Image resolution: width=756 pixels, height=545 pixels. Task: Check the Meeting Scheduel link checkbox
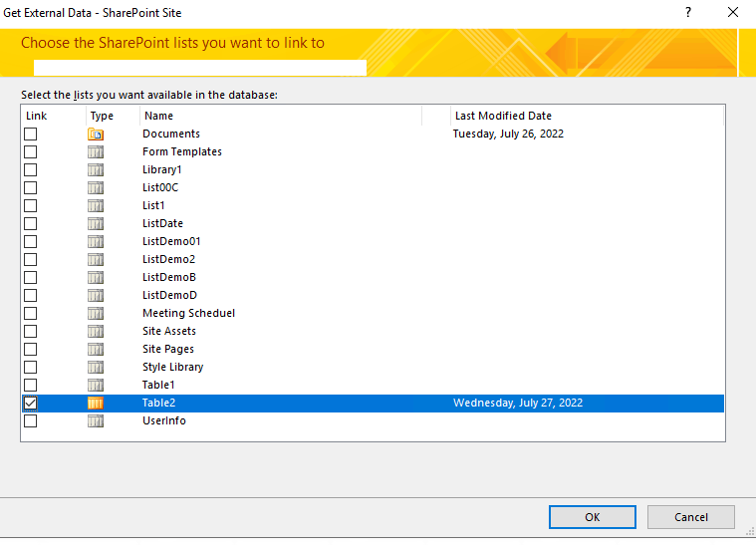tap(30, 314)
